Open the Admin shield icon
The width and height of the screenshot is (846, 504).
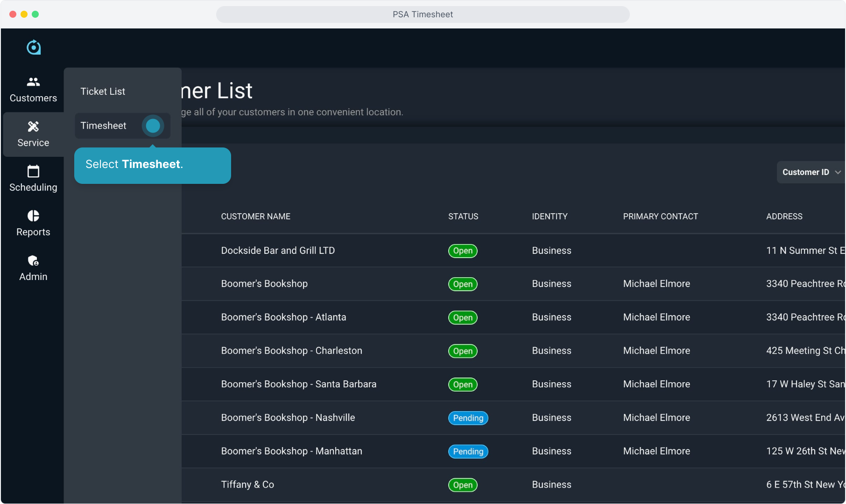point(33,260)
